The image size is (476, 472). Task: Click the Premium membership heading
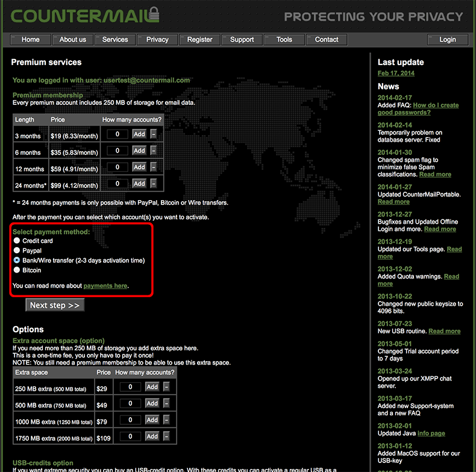(x=48, y=95)
